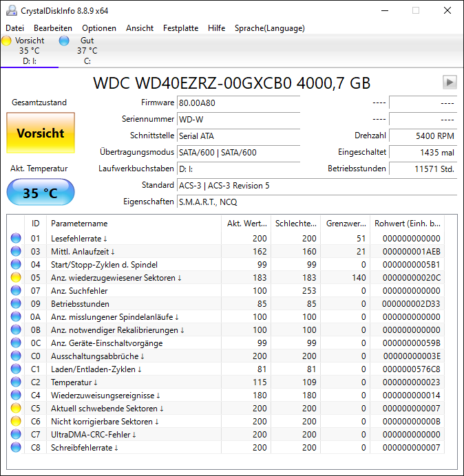Image resolution: width=464 pixels, height=476 pixels.
Task: Select the UltraDMA-CRC-Fehler parameter name
Action: 94,435
